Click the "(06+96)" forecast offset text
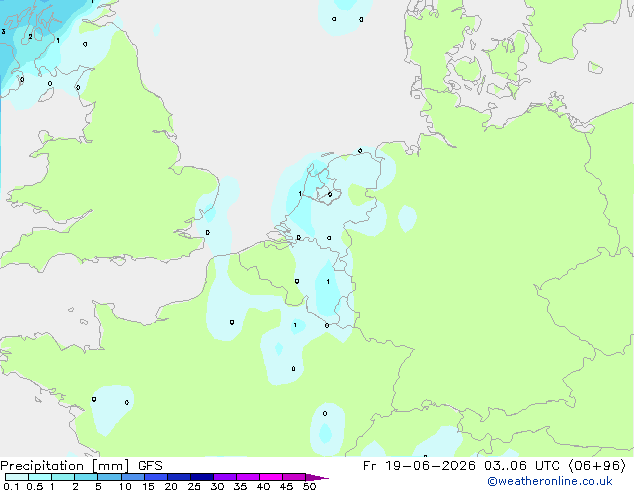Image resolution: width=634 pixels, height=490 pixels. coord(597,466)
